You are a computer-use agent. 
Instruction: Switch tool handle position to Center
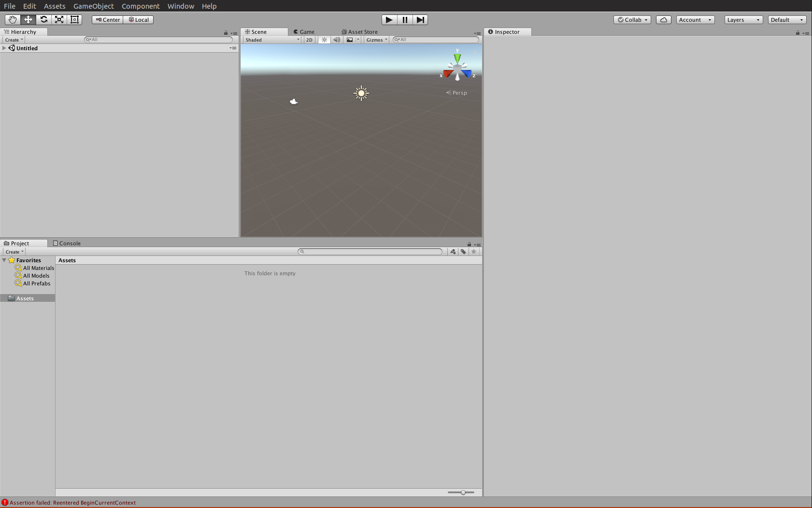pyautogui.click(x=107, y=19)
